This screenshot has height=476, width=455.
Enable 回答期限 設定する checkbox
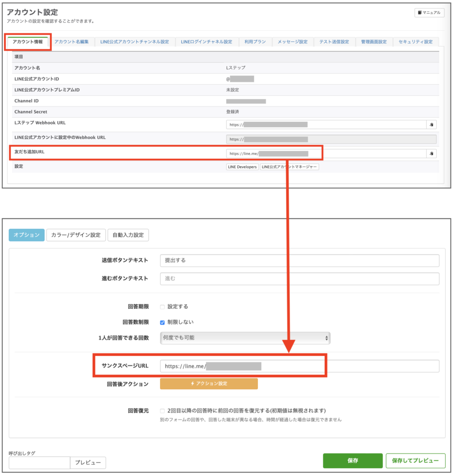coord(162,307)
